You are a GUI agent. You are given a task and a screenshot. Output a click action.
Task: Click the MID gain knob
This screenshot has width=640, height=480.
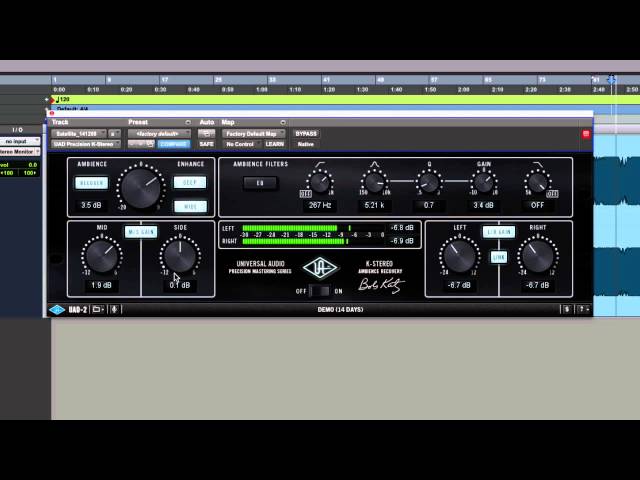pyautogui.click(x=102, y=256)
